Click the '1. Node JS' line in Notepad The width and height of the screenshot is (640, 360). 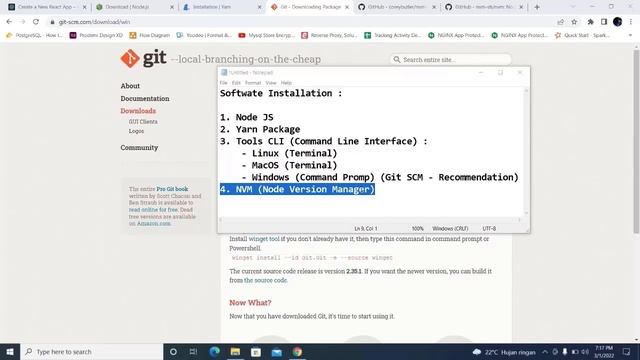247,117
